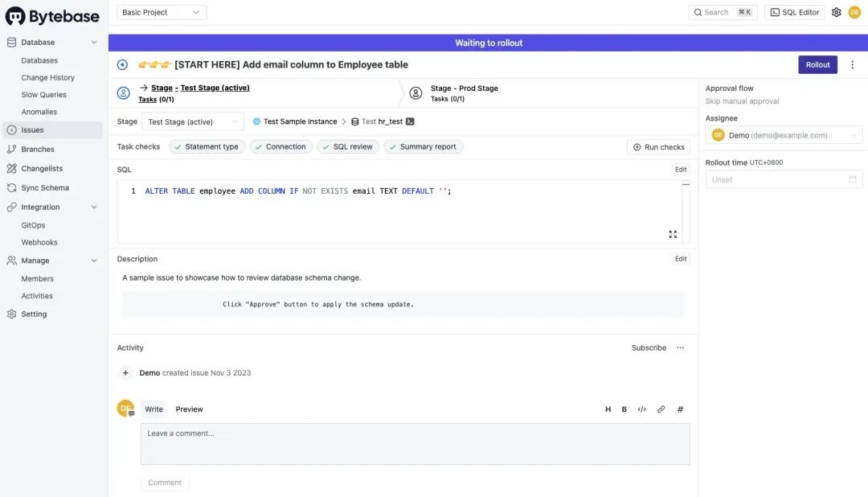Insert heading with the H icon
Viewport: 868px width, 497px height.
pyautogui.click(x=608, y=409)
